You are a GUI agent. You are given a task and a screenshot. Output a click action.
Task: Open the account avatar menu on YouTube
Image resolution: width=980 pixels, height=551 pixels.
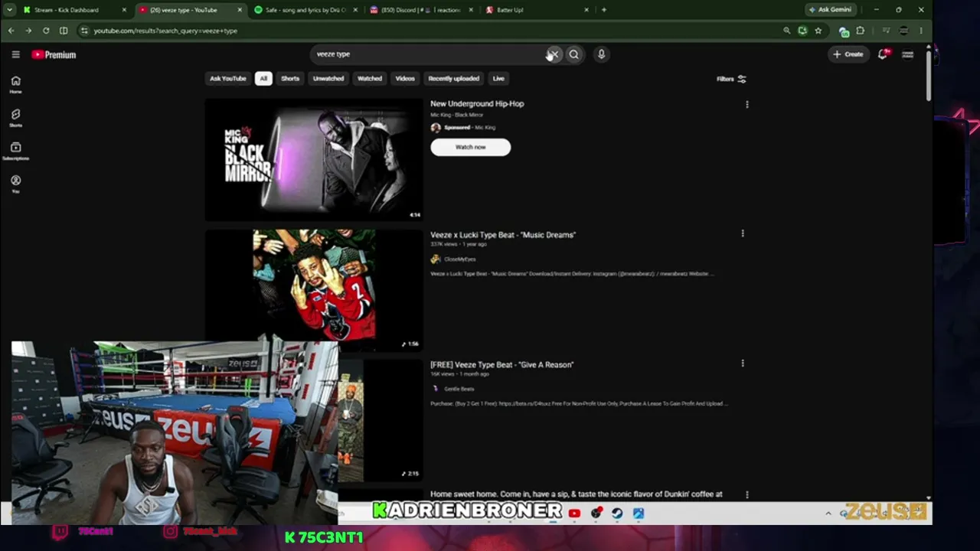coord(907,54)
